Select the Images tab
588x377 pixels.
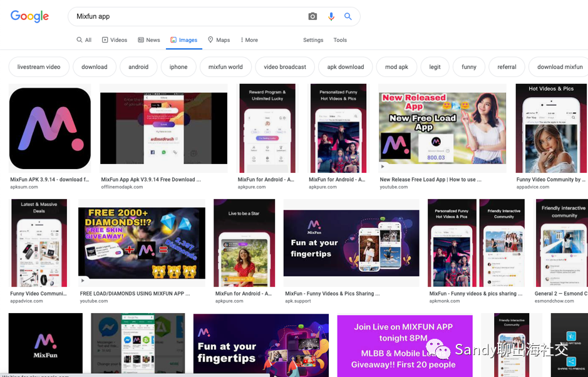183,39
